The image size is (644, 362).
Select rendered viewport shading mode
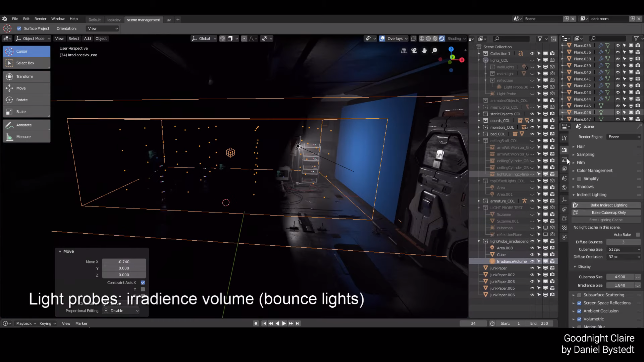[x=442, y=39]
